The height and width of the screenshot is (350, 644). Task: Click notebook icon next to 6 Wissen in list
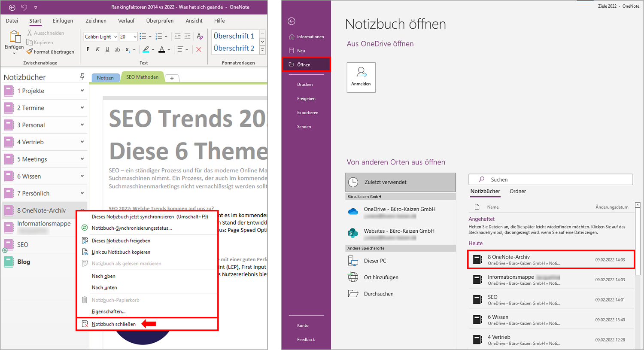[477, 320]
